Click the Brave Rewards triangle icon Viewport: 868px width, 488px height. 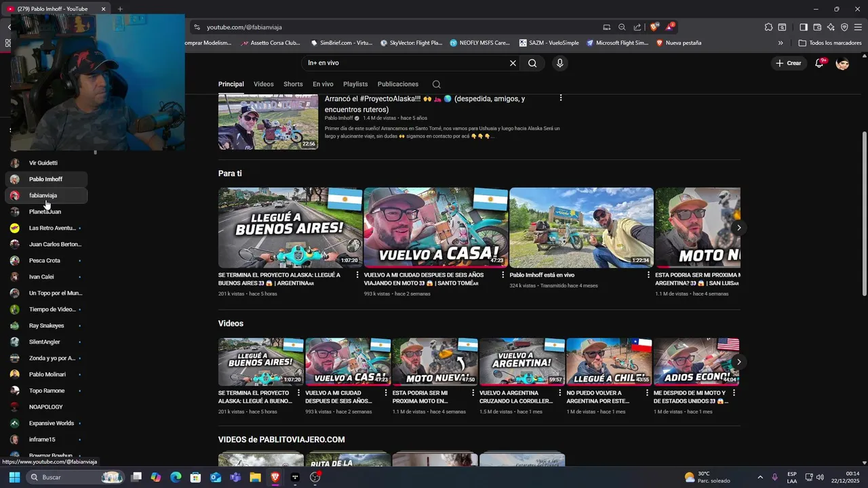tap(670, 27)
